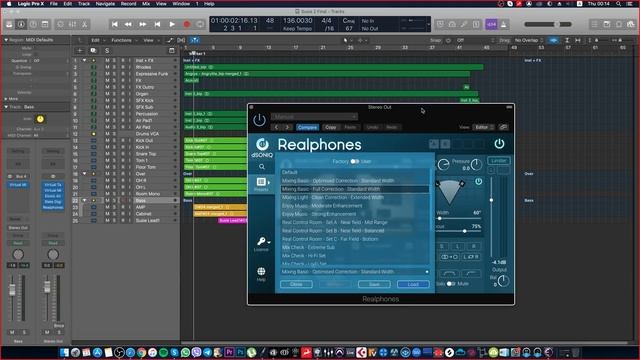640x360 pixels.
Task: Toggle the purple Count-in button
Action: (x=491, y=24)
